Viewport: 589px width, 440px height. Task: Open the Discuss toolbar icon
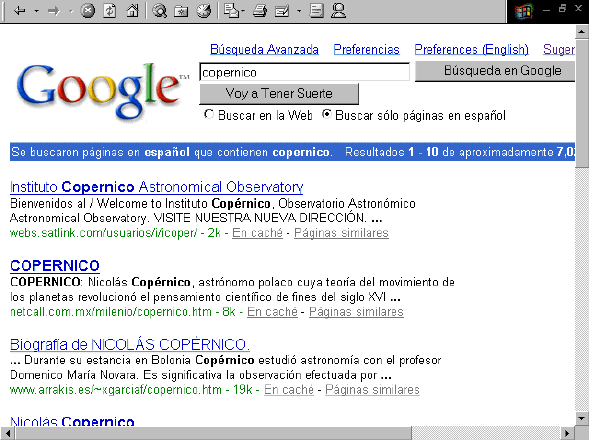coord(316,11)
